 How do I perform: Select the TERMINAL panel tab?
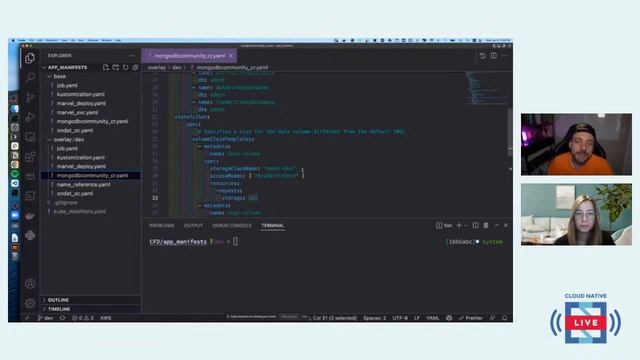tap(273, 226)
